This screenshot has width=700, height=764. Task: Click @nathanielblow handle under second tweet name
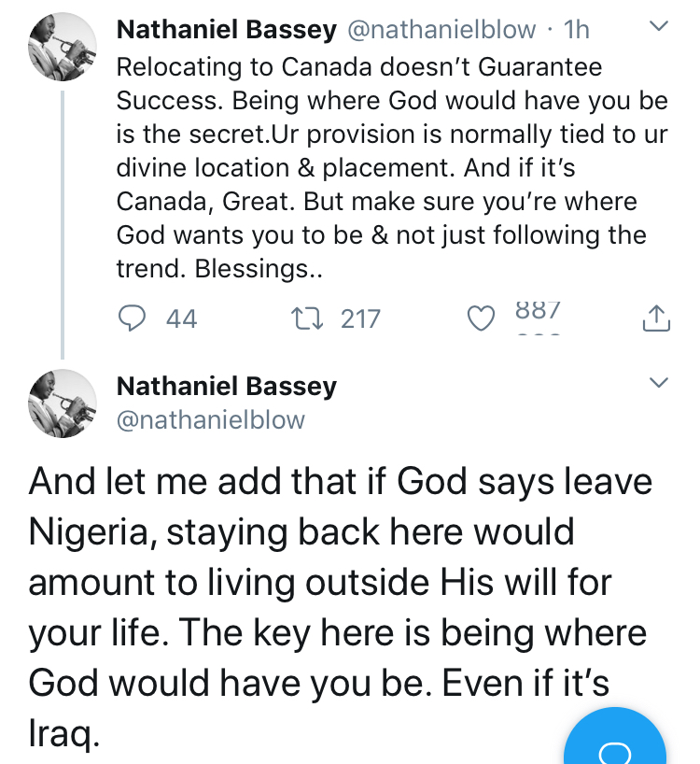click(211, 419)
